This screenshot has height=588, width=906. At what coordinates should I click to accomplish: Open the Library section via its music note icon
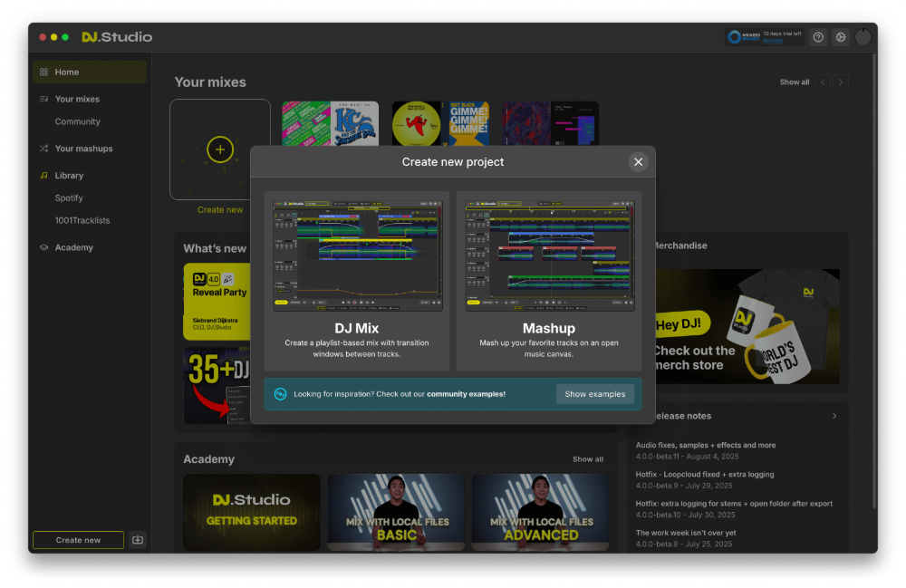coord(43,175)
